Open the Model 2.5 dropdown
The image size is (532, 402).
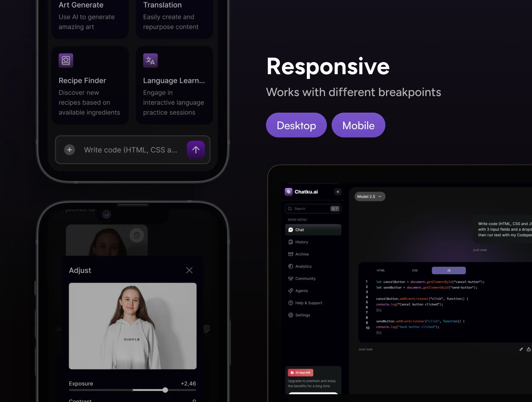coord(370,197)
